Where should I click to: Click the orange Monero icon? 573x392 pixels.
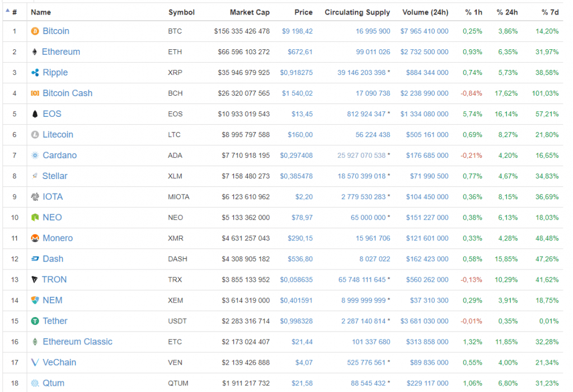pyautogui.click(x=35, y=238)
